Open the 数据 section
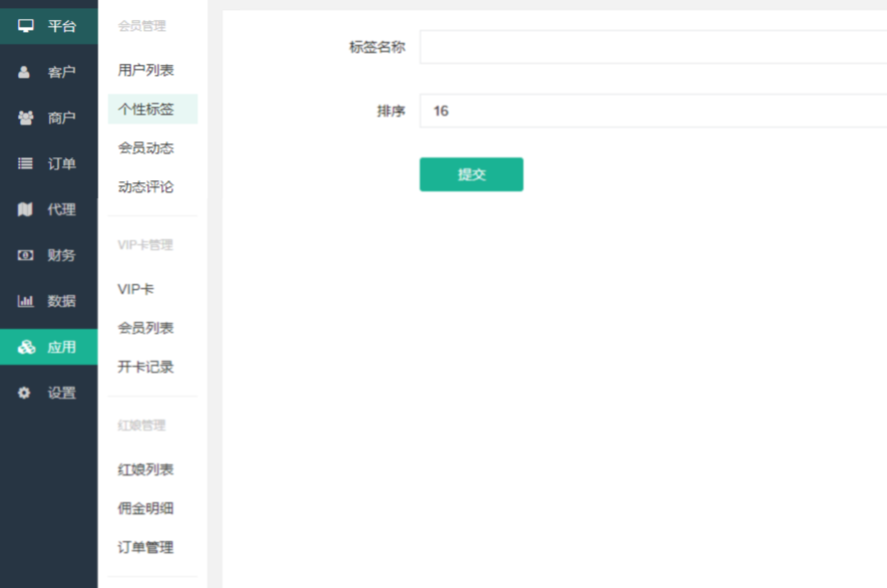This screenshot has width=887, height=588. (x=49, y=301)
